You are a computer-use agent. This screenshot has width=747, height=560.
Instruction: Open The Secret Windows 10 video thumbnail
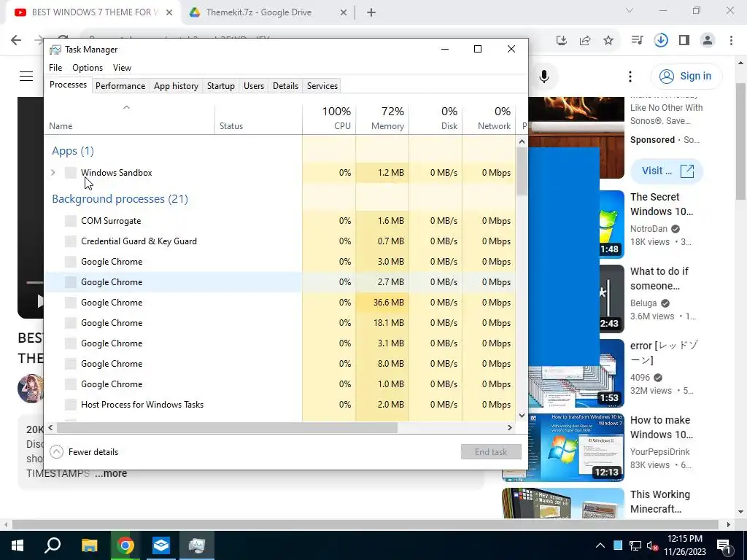(611, 224)
